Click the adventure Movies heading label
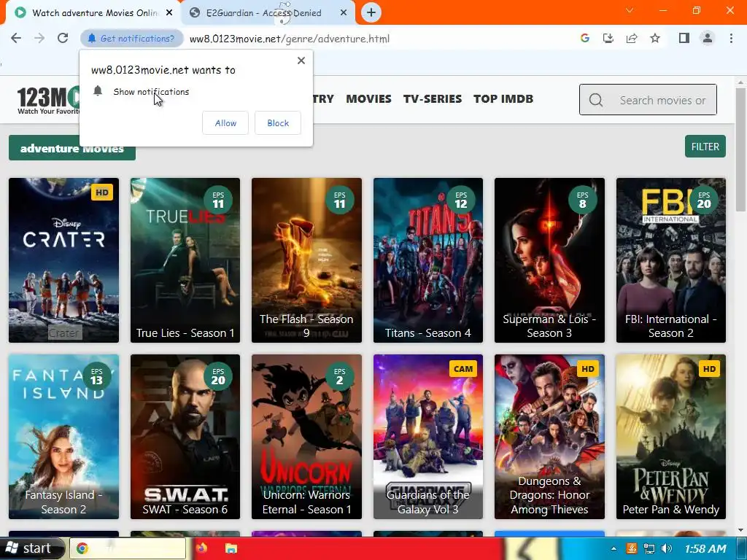Screen dimensions: 747x560 [72, 149]
